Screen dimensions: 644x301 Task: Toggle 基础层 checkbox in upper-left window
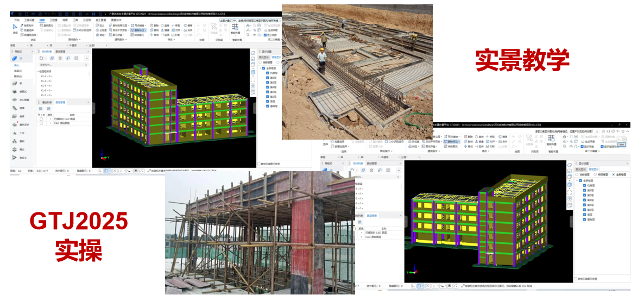tap(267, 106)
